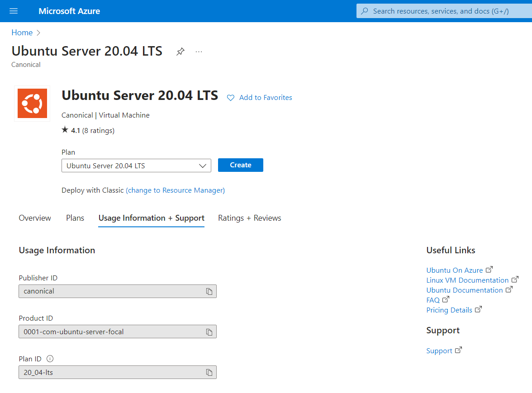The width and height of the screenshot is (532, 393).
Task: Click the 'Usage Information' heading
Action: pos(57,250)
